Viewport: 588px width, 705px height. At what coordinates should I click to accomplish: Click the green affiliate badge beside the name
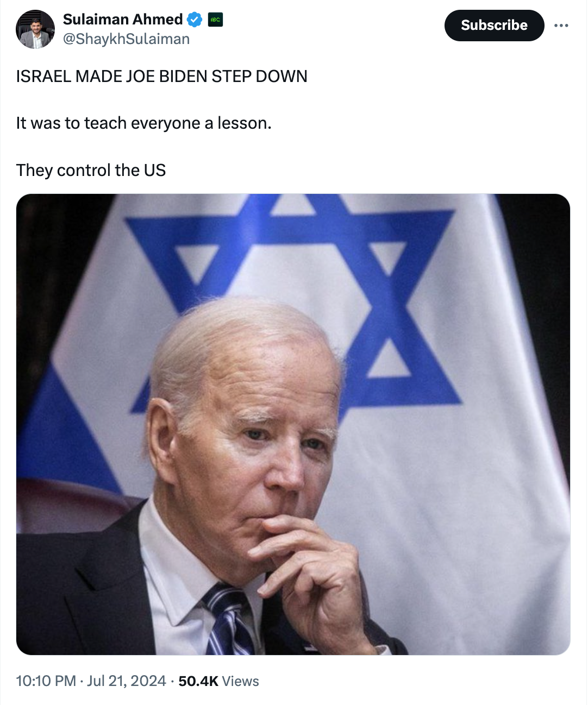(x=215, y=20)
